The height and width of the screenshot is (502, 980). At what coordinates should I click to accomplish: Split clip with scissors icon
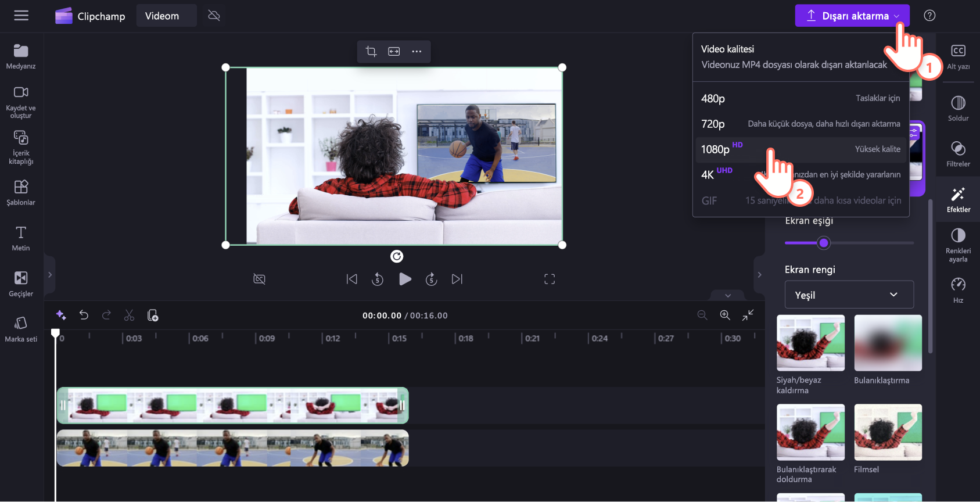click(x=129, y=315)
